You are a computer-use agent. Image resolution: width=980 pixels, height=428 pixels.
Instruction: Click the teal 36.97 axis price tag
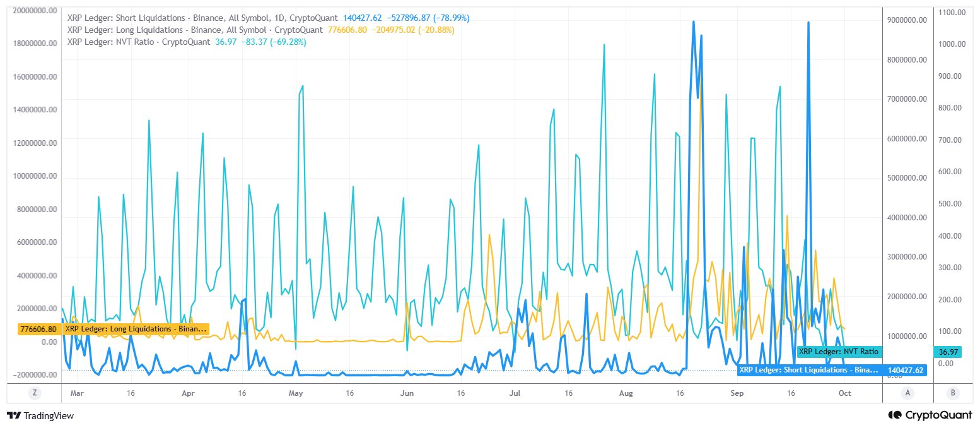tap(947, 352)
